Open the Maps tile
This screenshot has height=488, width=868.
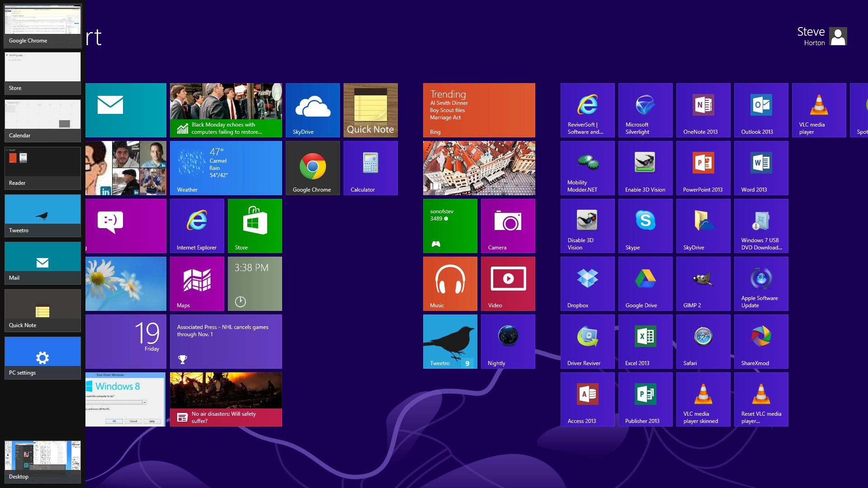point(197,284)
